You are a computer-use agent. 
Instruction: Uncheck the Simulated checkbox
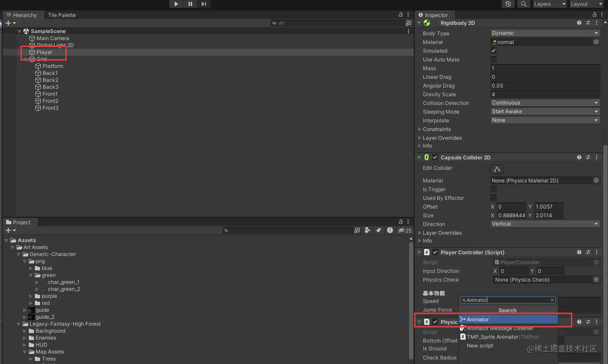[493, 51]
